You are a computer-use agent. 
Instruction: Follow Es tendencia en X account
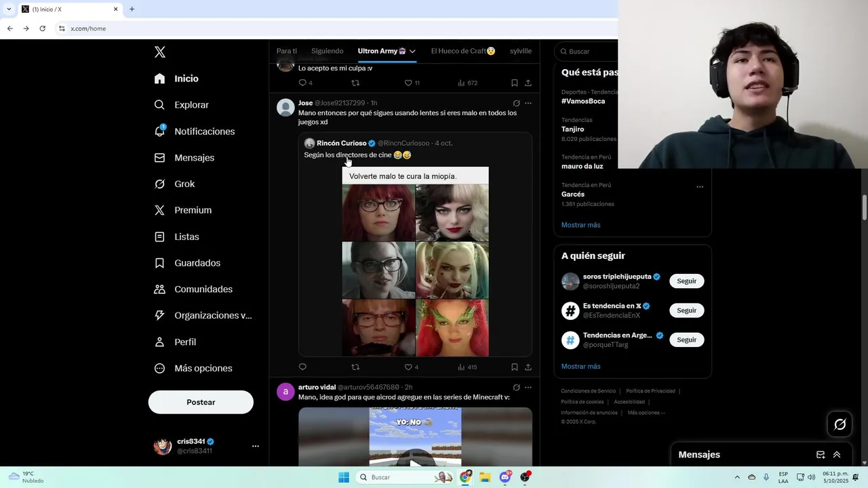tap(686, 310)
